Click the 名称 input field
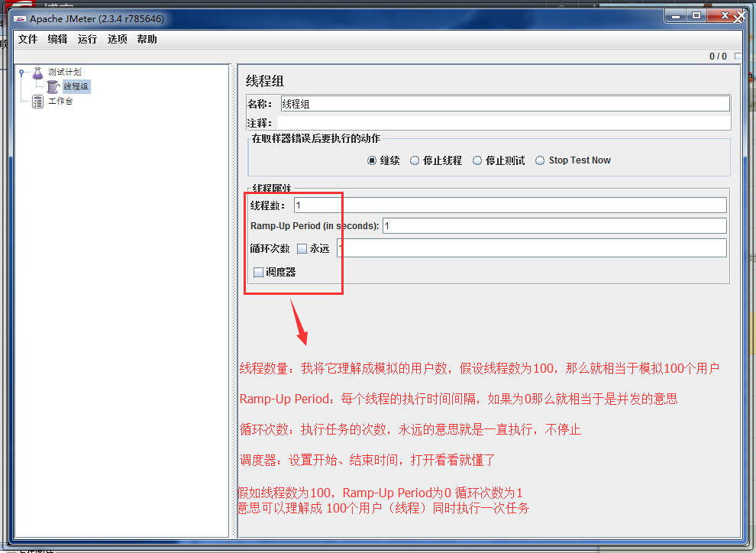Viewport: 756px width, 553px height. pos(506,104)
